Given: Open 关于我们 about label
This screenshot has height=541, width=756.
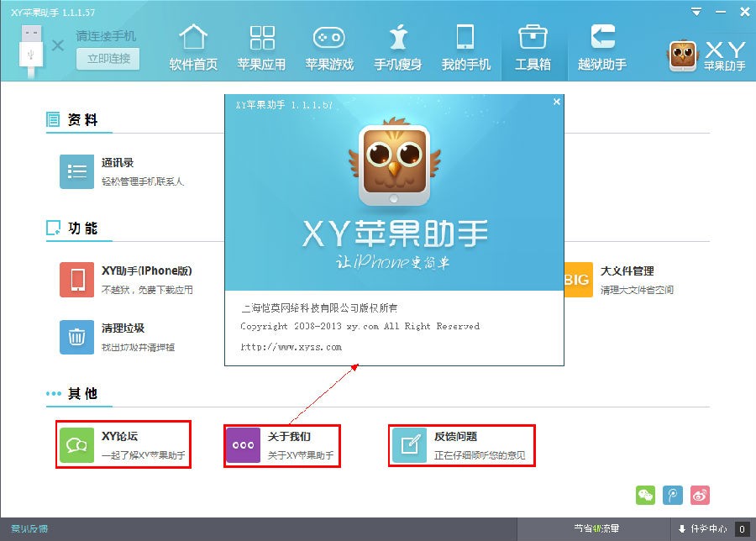Looking at the screenshot, I should [x=289, y=436].
